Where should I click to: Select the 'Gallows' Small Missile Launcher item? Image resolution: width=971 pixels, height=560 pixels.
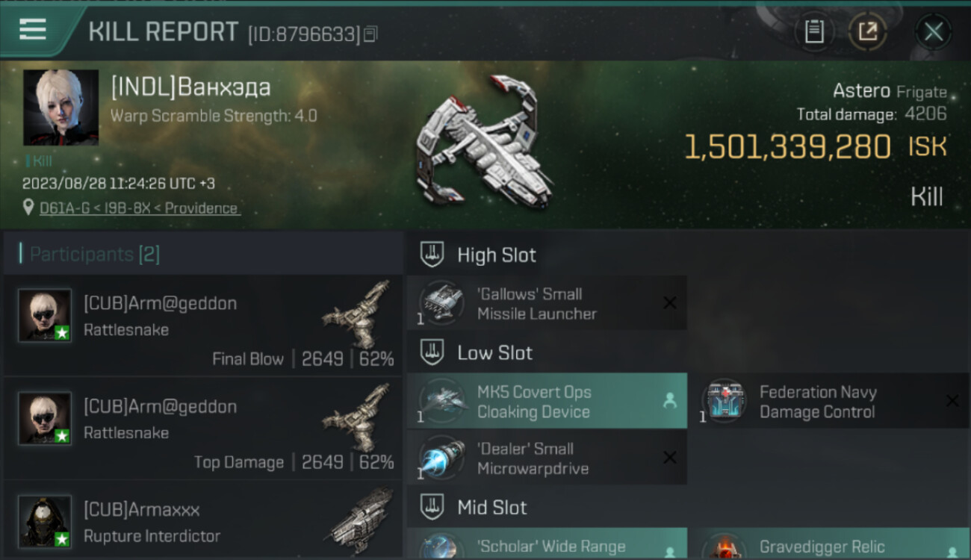coord(547,303)
